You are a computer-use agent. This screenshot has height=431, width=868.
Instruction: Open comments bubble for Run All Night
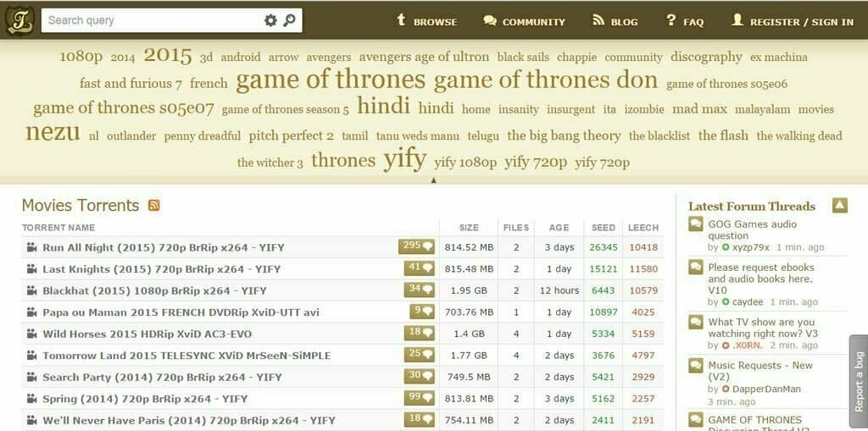(416, 246)
